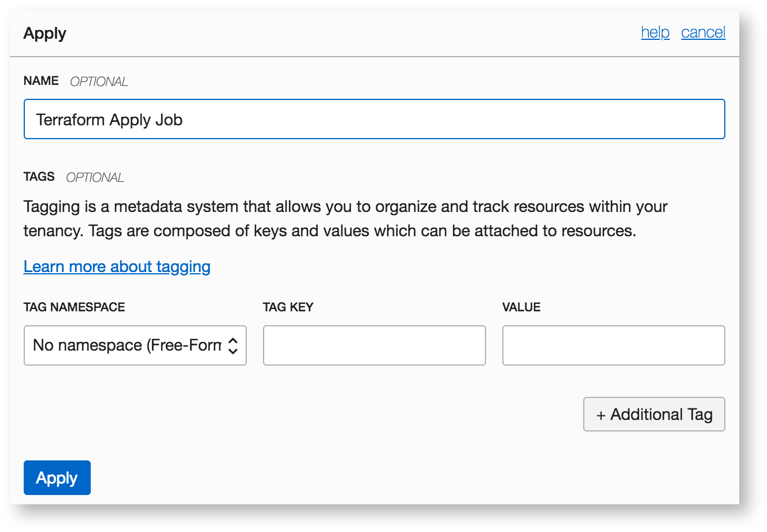Click the VALUE column label

tap(521, 307)
